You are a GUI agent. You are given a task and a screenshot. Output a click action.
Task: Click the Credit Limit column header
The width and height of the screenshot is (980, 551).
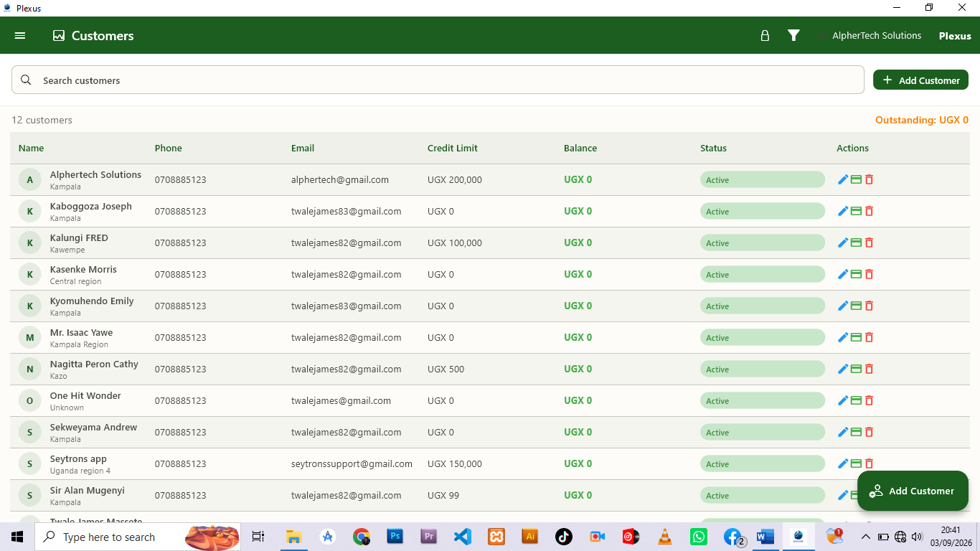coord(453,148)
